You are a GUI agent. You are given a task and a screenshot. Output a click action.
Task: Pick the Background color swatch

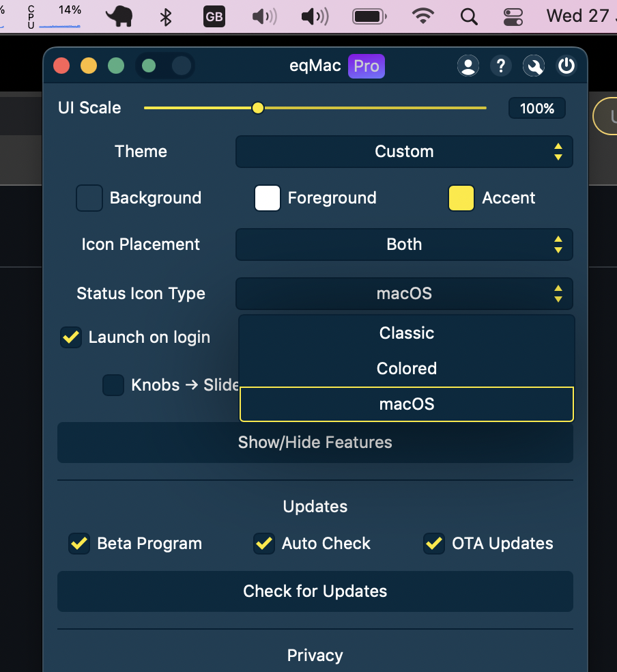point(89,198)
